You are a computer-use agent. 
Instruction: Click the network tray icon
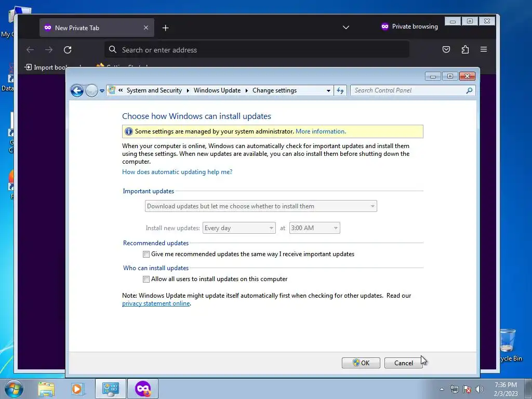(x=454, y=389)
